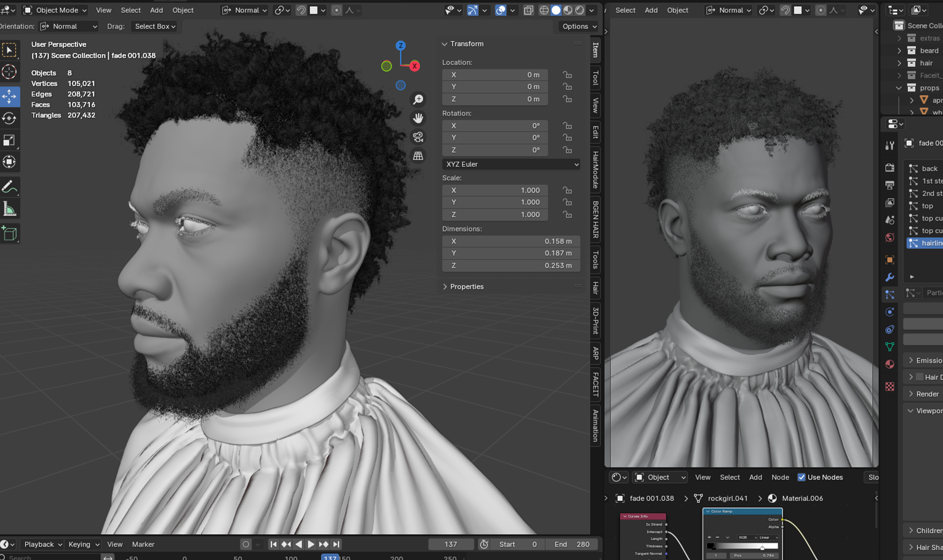This screenshot has width=943, height=560.
Task: Toggle lock for Rotation Z
Action: coord(567,150)
